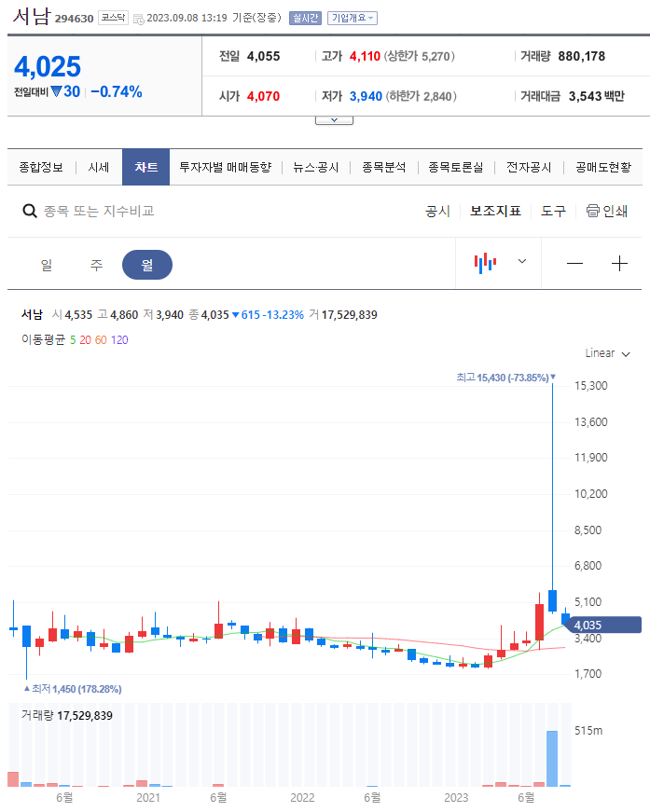Collapse the price summary panel with the chevron
This screenshot has height=812, width=650.
tap(333, 117)
